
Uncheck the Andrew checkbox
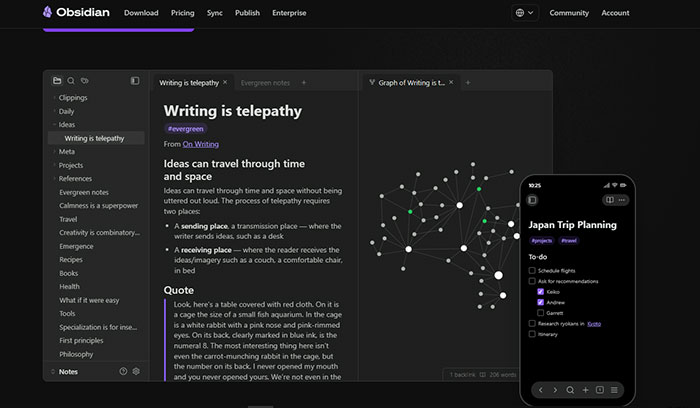pyautogui.click(x=541, y=302)
